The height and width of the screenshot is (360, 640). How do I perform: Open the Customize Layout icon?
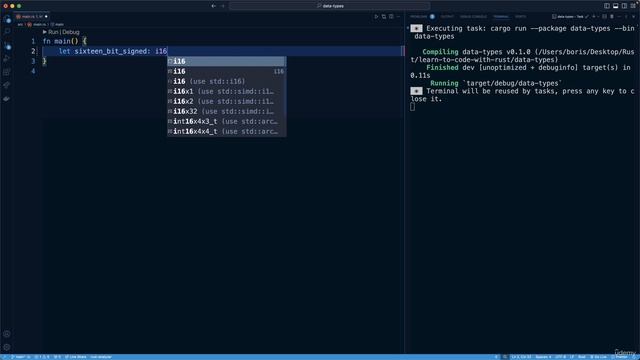click(633, 6)
